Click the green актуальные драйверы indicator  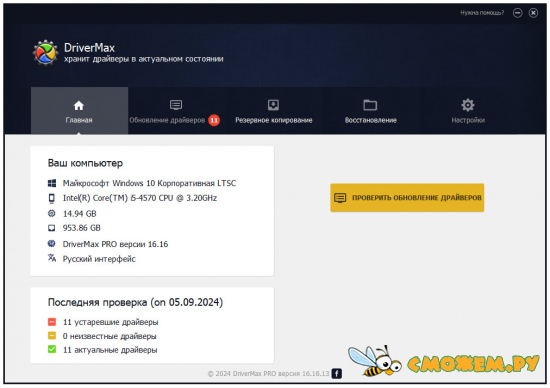click(x=52, y=349)
